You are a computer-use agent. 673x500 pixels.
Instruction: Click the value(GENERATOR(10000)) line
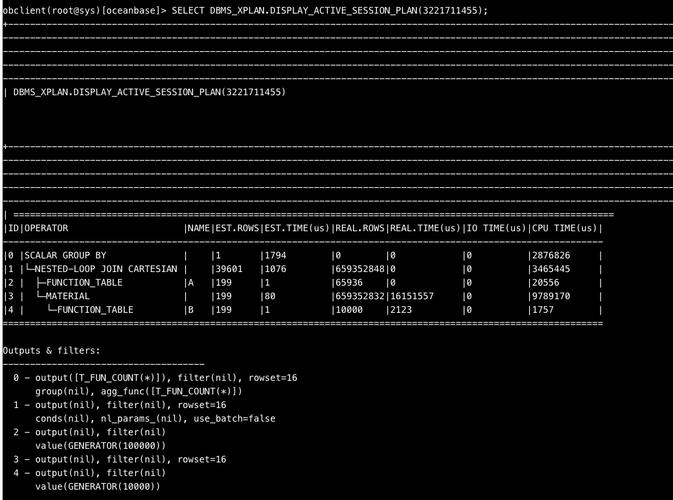coord(97,486)
